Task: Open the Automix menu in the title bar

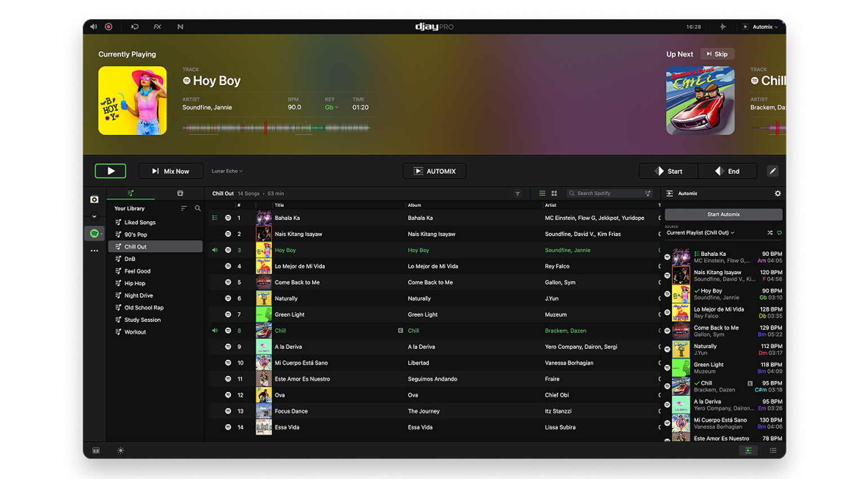Action: point(761,26)
